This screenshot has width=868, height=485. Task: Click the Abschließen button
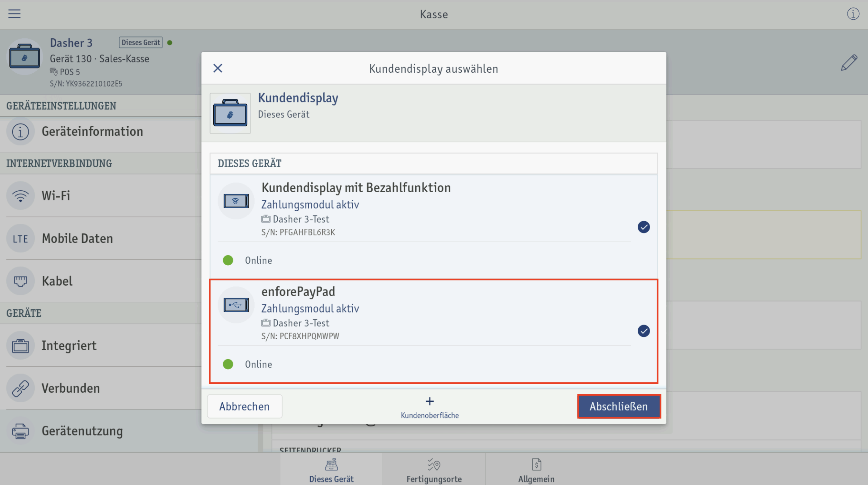(x=619, y=406)
